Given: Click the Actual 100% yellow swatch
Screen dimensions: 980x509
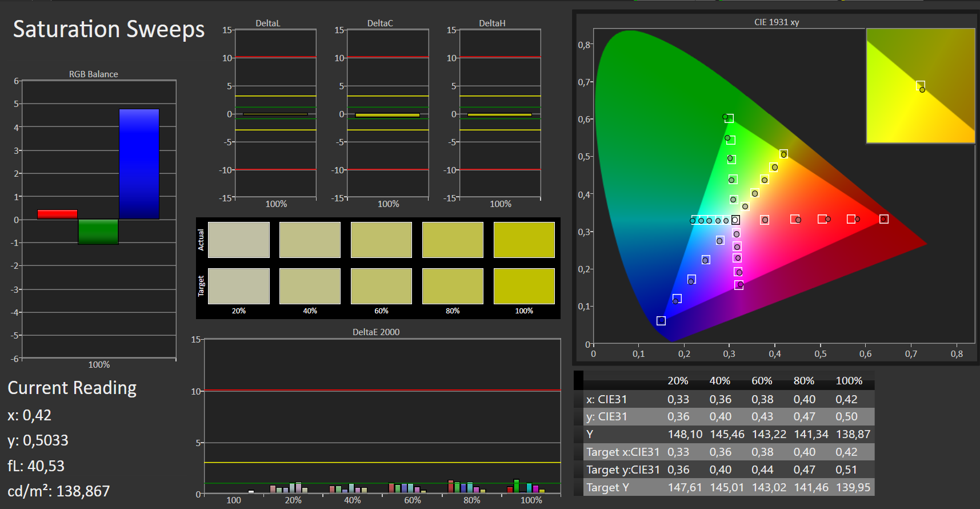Looking at the screenshot, I should click(x=524, y=240).
